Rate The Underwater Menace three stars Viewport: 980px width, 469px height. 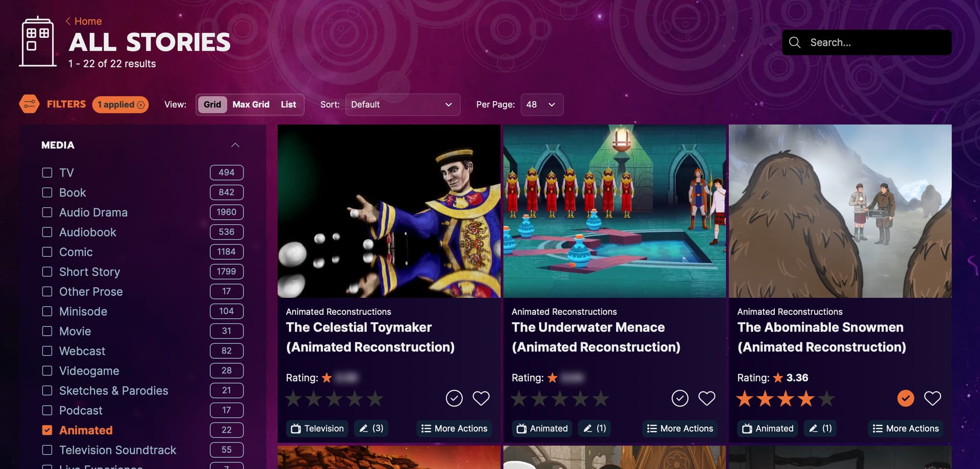pyautogui.click(x=560, y=398)
